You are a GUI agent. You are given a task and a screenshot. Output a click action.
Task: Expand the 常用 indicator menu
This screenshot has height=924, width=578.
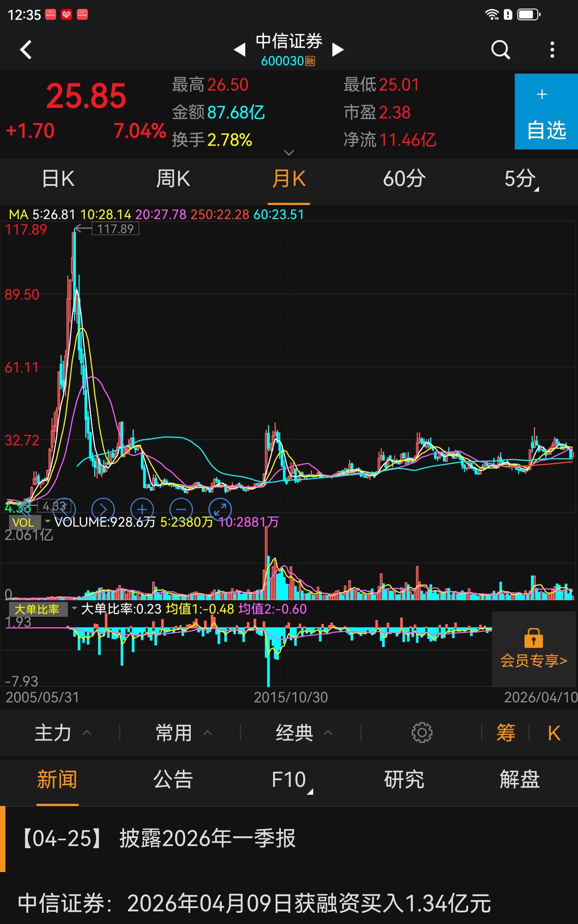[x=184, y=733]
